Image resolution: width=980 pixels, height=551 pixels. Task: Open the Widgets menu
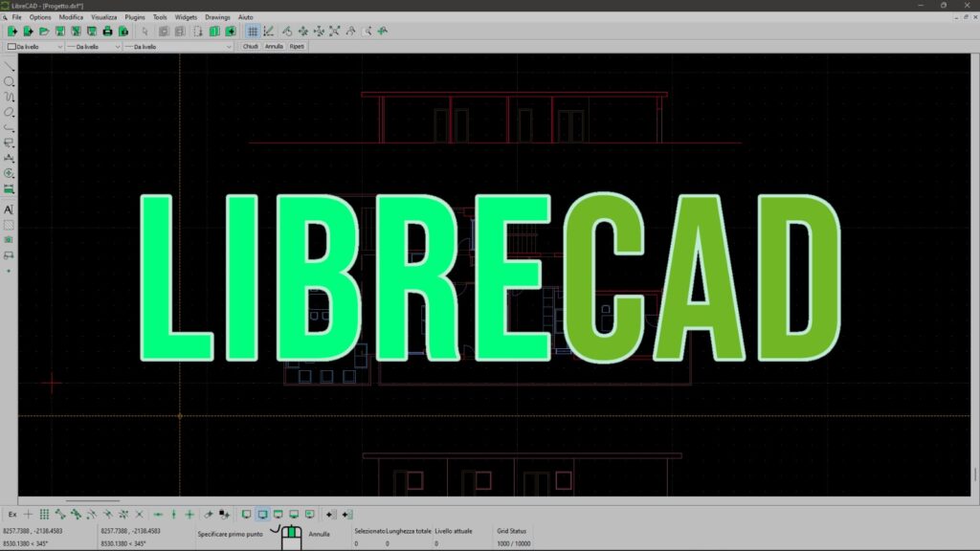[x=186, y=17]
